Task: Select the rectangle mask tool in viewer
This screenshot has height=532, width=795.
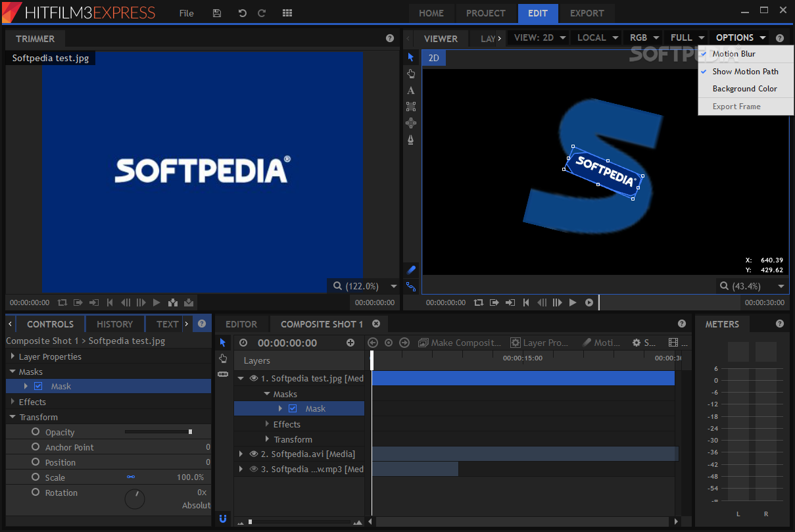Action: pos(411,107)
